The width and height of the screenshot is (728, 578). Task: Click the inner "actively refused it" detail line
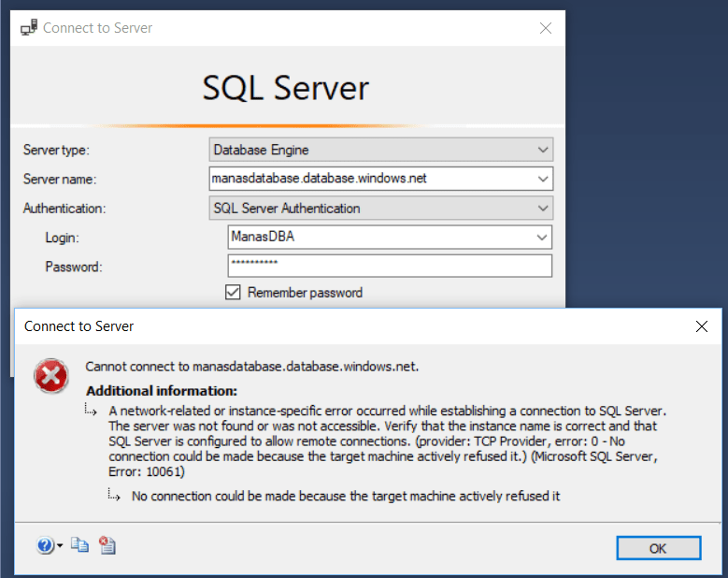point(346,497)
